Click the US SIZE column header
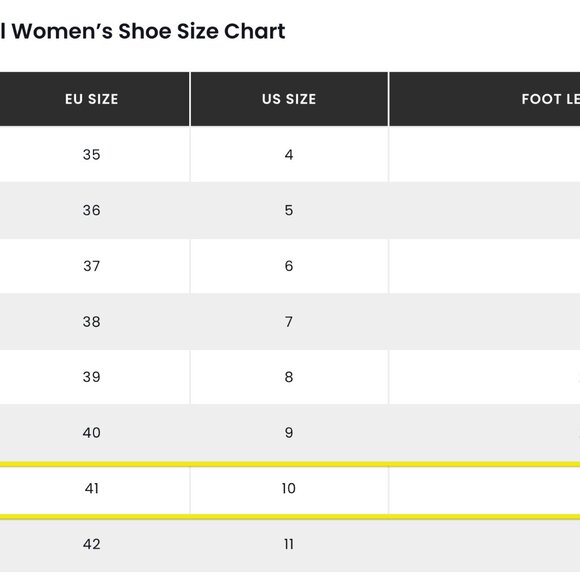 click(289, 99)
